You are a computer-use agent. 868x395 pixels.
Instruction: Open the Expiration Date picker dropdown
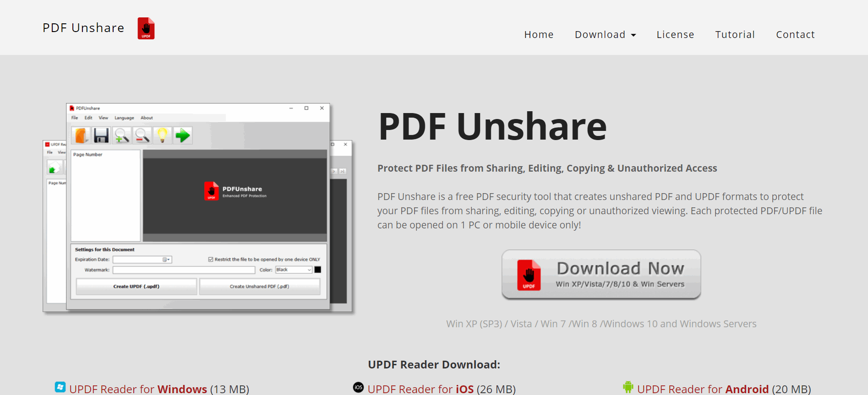pyautogui.click(x=167, y=260)
